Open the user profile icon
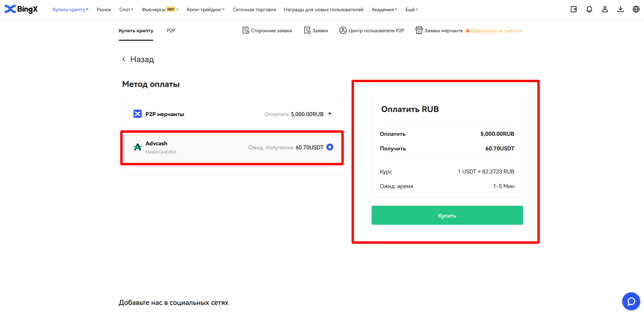644x312 pixels. point(605,9)
